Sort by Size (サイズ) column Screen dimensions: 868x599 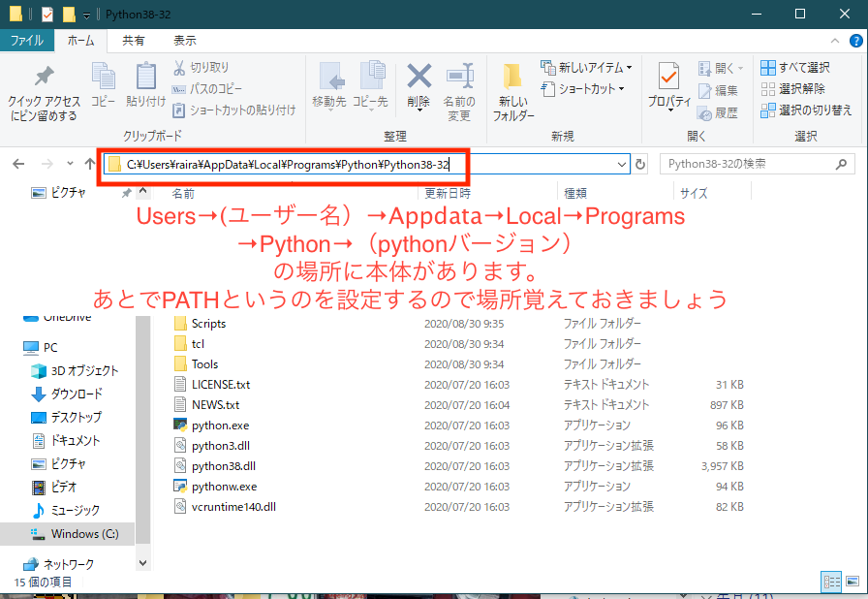[694, 193]
